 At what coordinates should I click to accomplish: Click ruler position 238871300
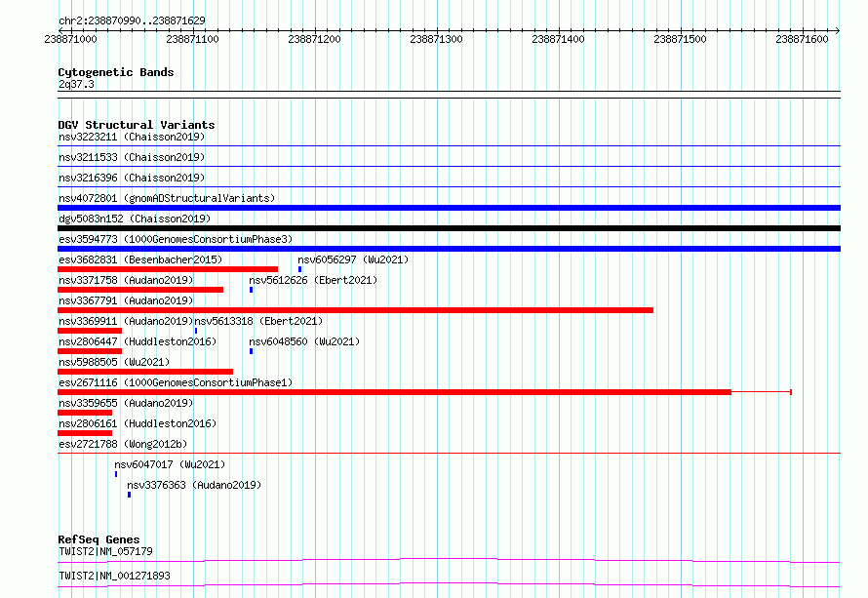point(436,39)
